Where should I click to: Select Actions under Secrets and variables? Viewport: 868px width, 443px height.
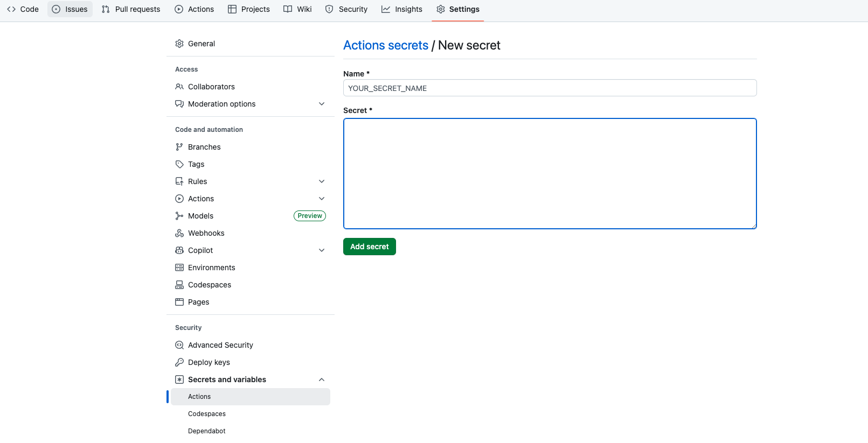[x=251, y=397]
